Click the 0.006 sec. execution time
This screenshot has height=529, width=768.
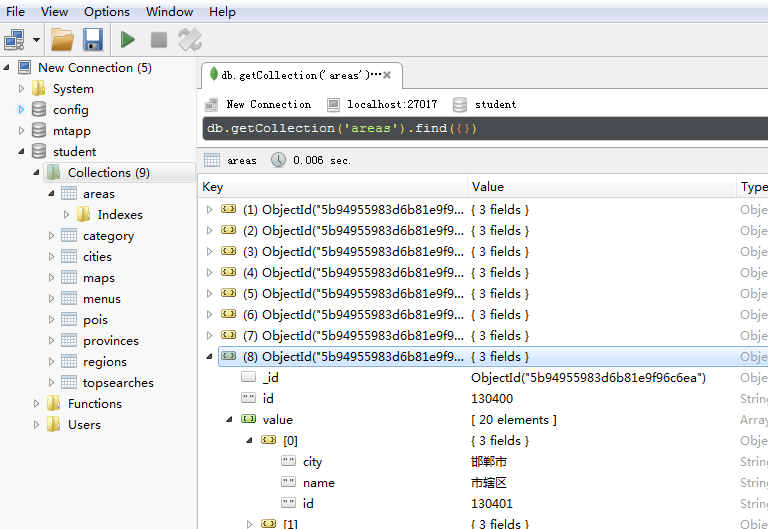pyautogui.click(x=322, y=160)
